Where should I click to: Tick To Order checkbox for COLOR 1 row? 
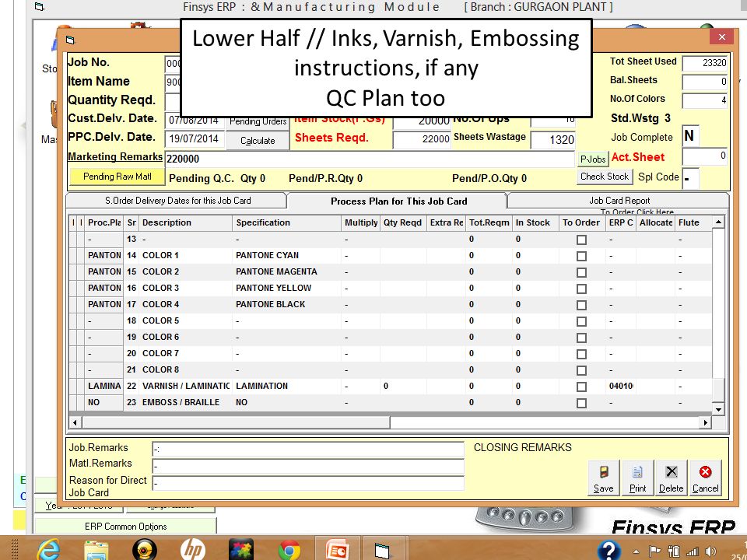pos(581,256)
